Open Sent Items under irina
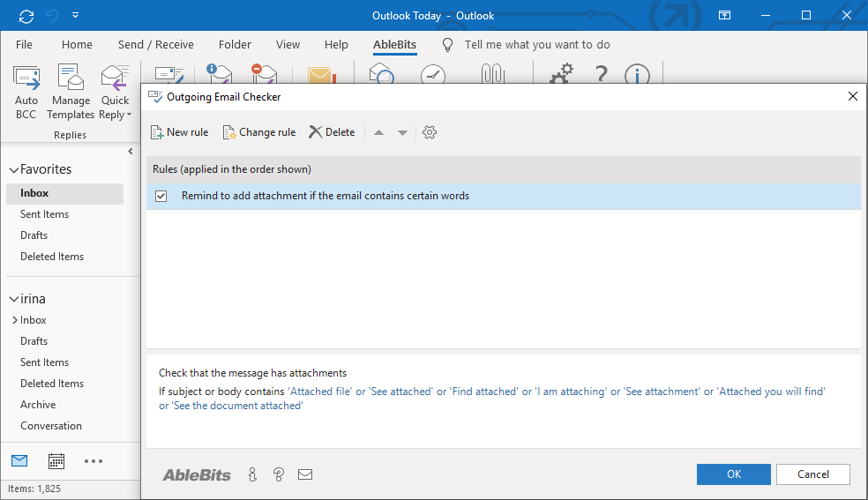 [44, 362]
